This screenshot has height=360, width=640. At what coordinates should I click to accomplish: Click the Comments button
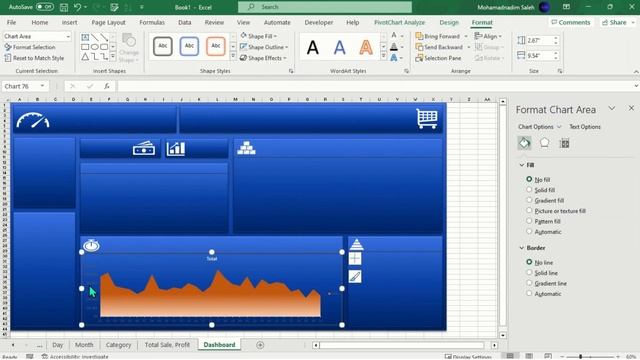click(571, 22)
